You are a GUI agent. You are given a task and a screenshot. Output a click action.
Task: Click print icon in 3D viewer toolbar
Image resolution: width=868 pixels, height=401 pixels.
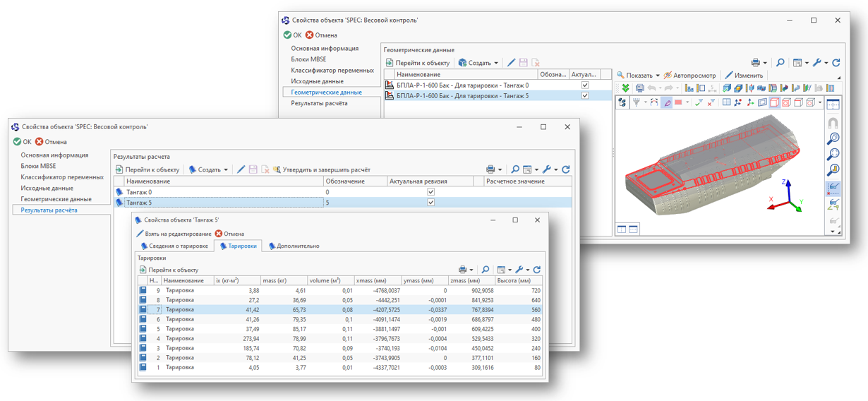[x=640, y=88]
